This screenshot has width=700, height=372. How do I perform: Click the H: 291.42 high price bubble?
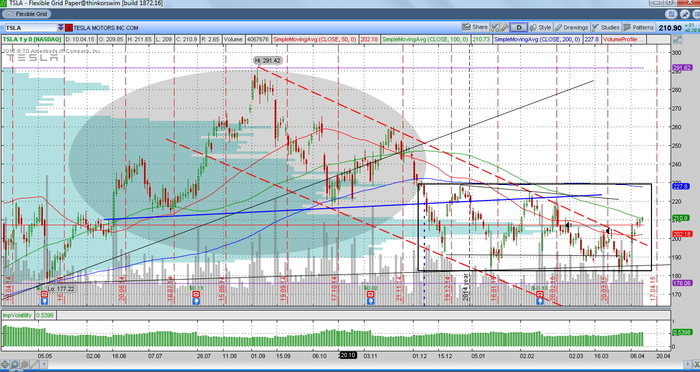[x=268, y=60]
